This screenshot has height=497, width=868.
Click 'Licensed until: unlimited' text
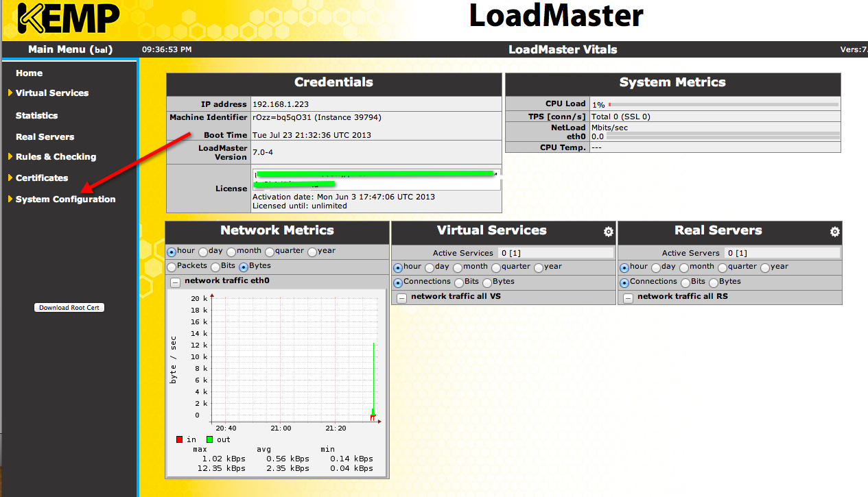(x=300, y=206)
